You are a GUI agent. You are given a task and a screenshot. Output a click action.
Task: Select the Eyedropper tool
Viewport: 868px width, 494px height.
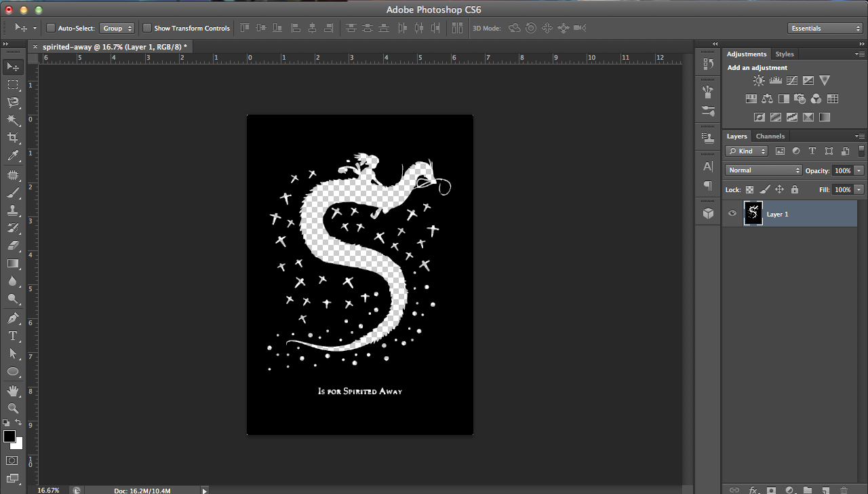(13, 156)
